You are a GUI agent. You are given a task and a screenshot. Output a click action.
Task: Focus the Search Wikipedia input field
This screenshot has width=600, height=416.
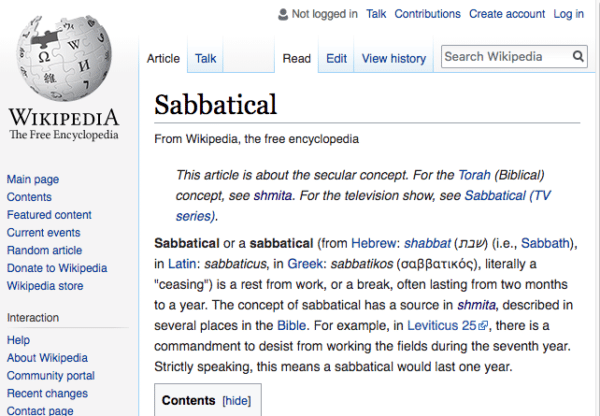coord(507,57)
